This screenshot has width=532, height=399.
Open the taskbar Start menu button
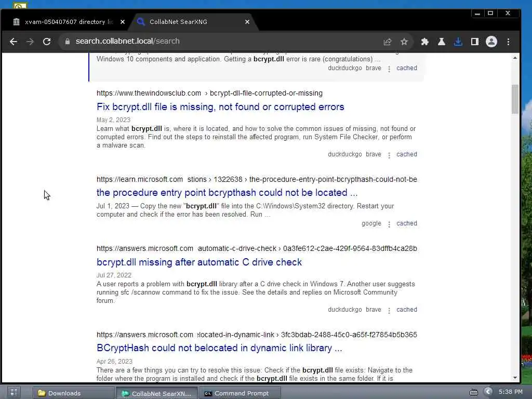coord(14,393)
